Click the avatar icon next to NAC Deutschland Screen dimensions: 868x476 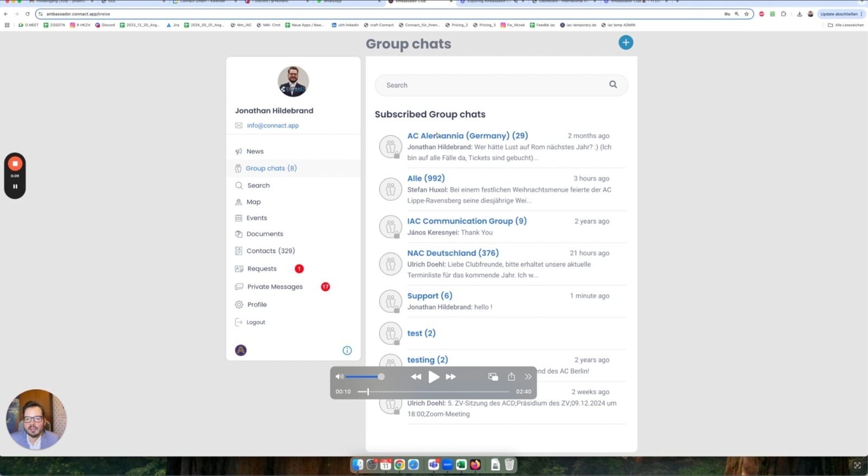(x=390, y=264)
